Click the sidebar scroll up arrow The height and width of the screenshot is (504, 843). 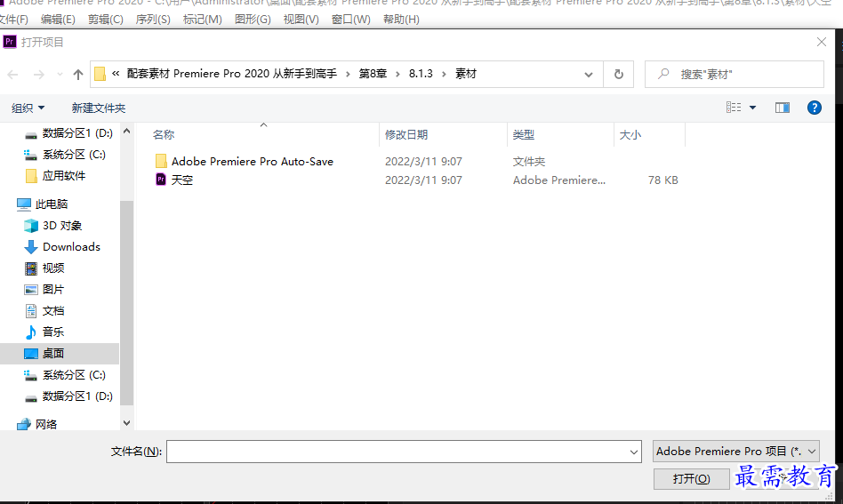[x=127, y=131]
